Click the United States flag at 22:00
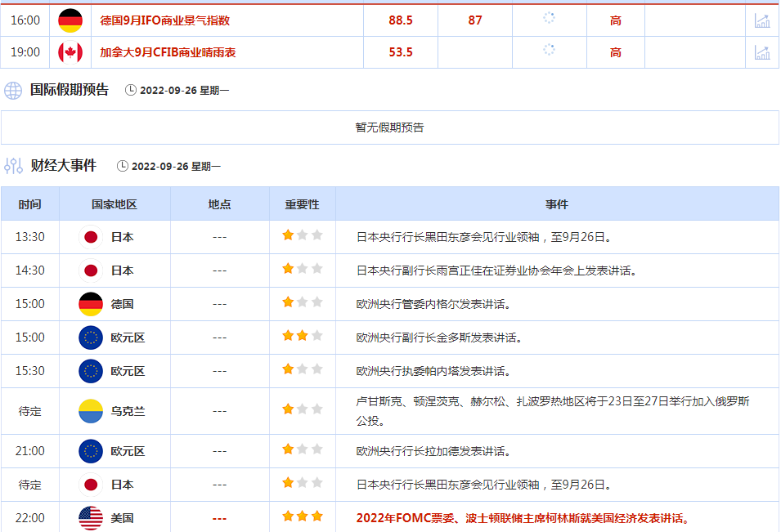This screenshot has height=532, width=781. [91, 517]
